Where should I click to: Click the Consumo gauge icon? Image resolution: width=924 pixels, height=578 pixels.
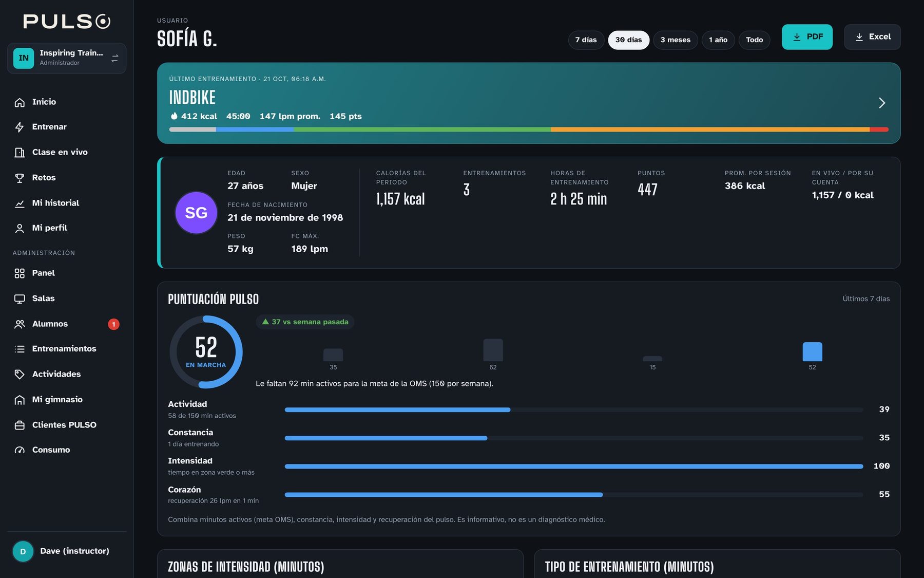point(20,451)
